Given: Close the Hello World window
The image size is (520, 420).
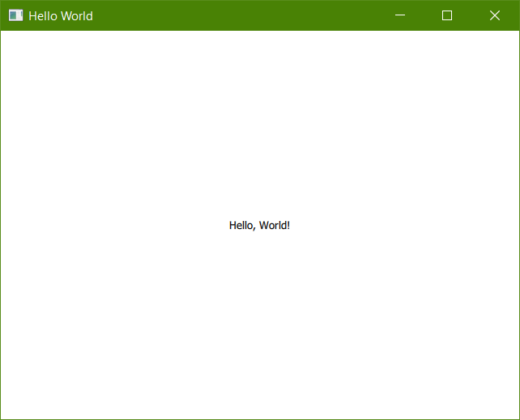Looking at the screenshot, I should [x=495, y=15].
